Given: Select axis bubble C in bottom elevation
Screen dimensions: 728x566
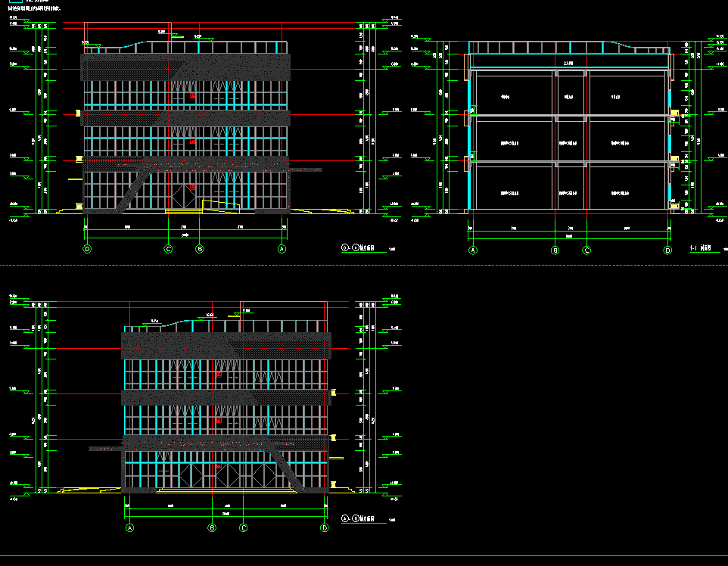Looking at the screenshot, I should [x=244, y=528].
